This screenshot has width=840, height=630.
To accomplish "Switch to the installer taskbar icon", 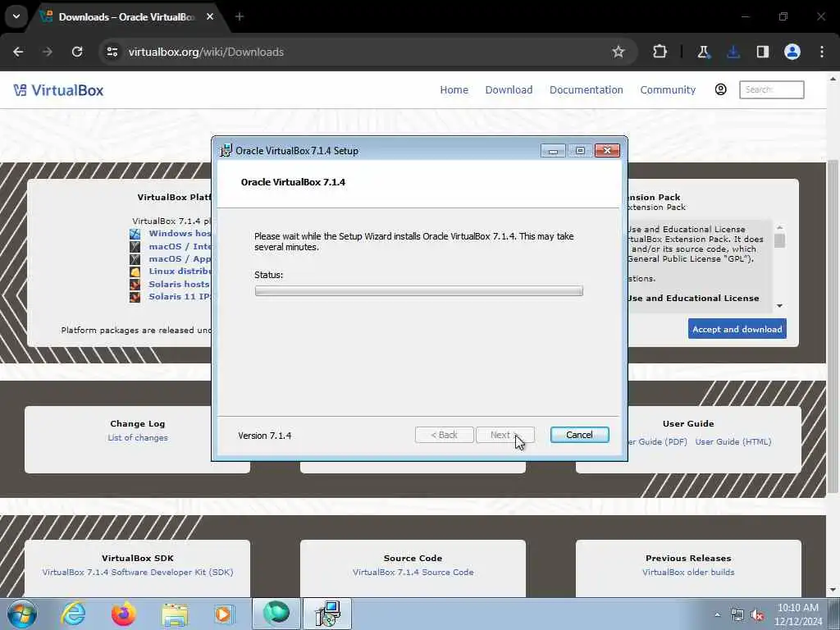I will pyautogui.click(x=327, y=614).
